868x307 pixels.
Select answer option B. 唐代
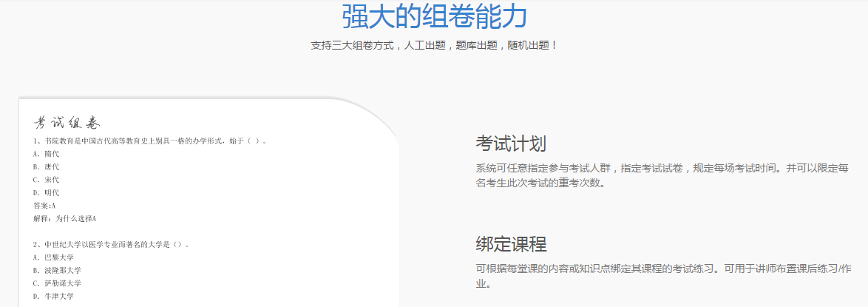tap(46, 166)
